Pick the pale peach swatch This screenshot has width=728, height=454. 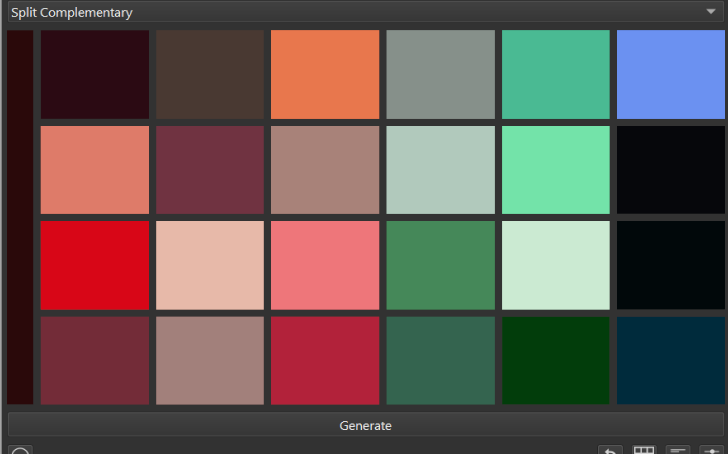(x=210, y=265)
